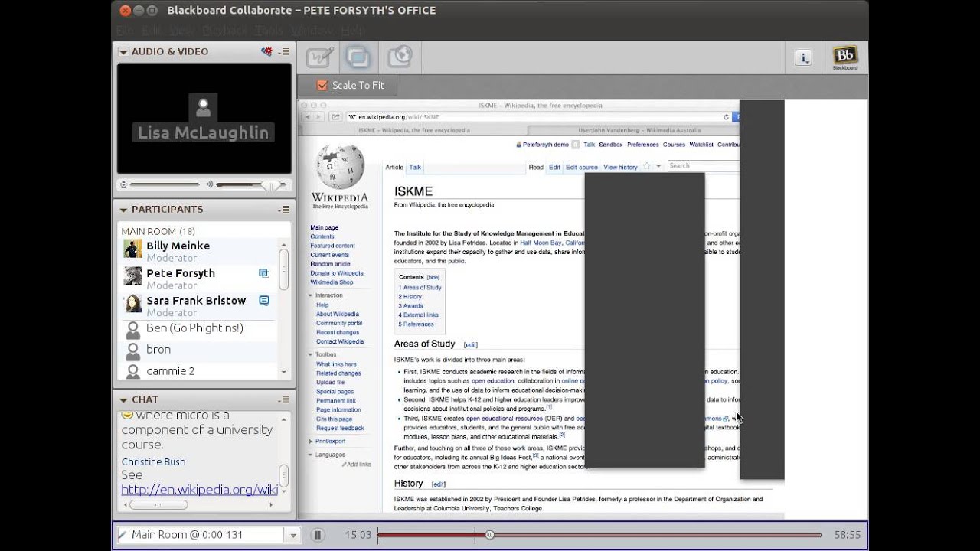Open Chat panel options menu icon
Screen dimensions: 980x551
tap(285, 399)
